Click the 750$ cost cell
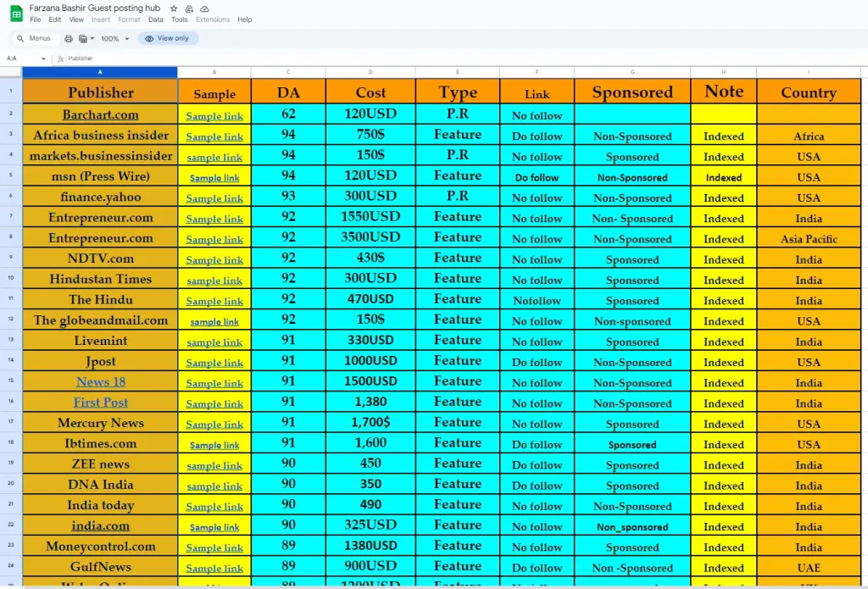This screenshot has height=589, width=868. [x=370, y=135]
